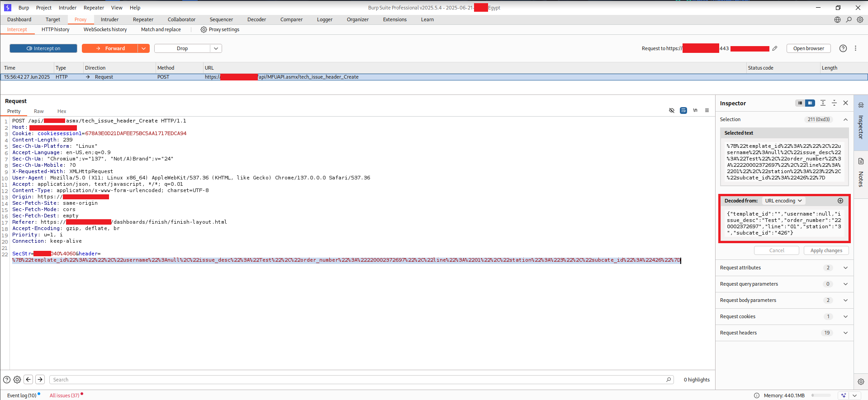This screenshot has width=868, height=400.
Task: Expand all Inspector sections icon
Action: pos(823,103)
